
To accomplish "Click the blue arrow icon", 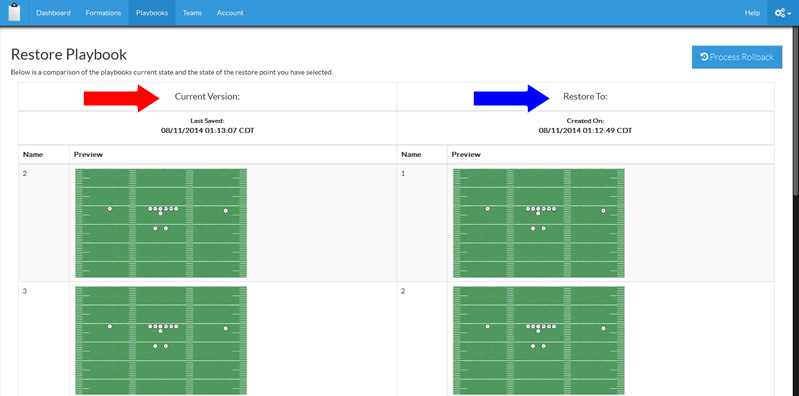I will [x=512, y=98].
